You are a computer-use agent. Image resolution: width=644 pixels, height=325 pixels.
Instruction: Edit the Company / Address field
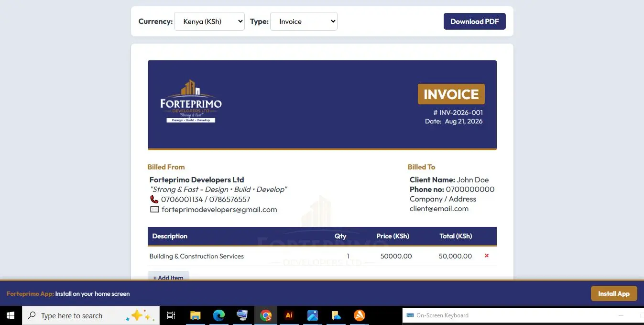[443, 199]
